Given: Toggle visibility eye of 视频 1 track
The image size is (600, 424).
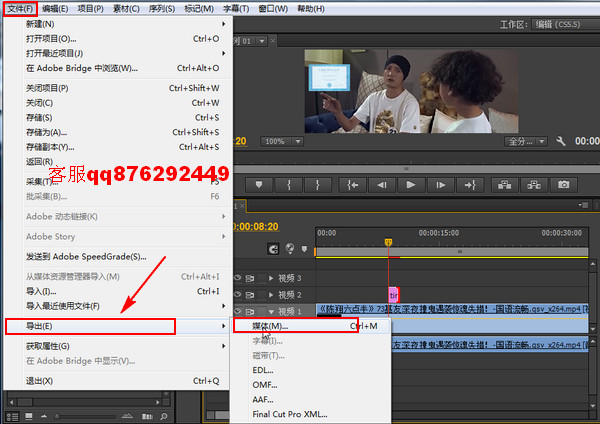Looking at the screenshot, I should 238,311.
